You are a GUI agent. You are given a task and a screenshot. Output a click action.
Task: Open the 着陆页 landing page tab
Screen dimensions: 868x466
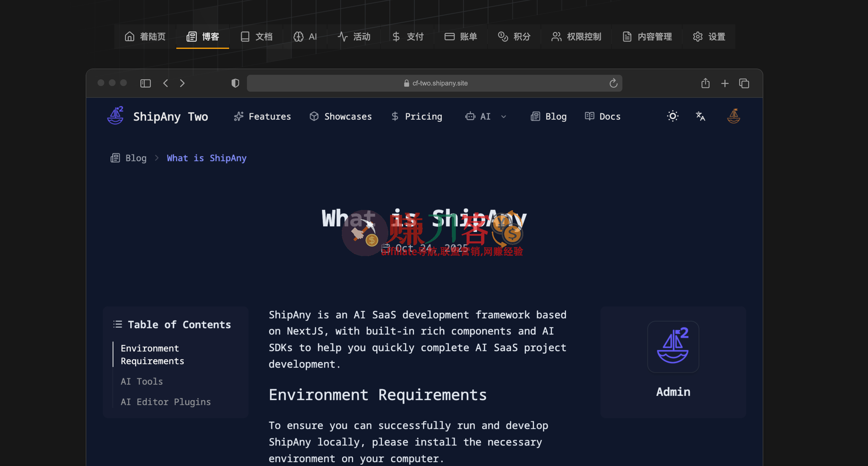pos(145,36)
